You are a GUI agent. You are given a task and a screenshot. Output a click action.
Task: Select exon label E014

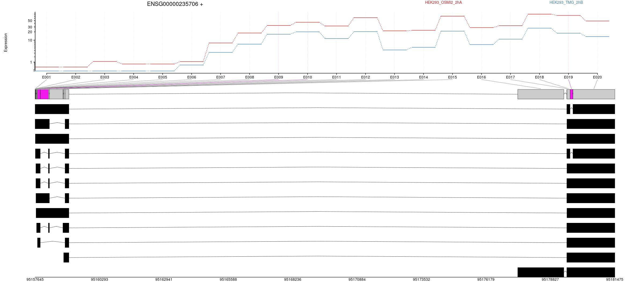[423, 77]
